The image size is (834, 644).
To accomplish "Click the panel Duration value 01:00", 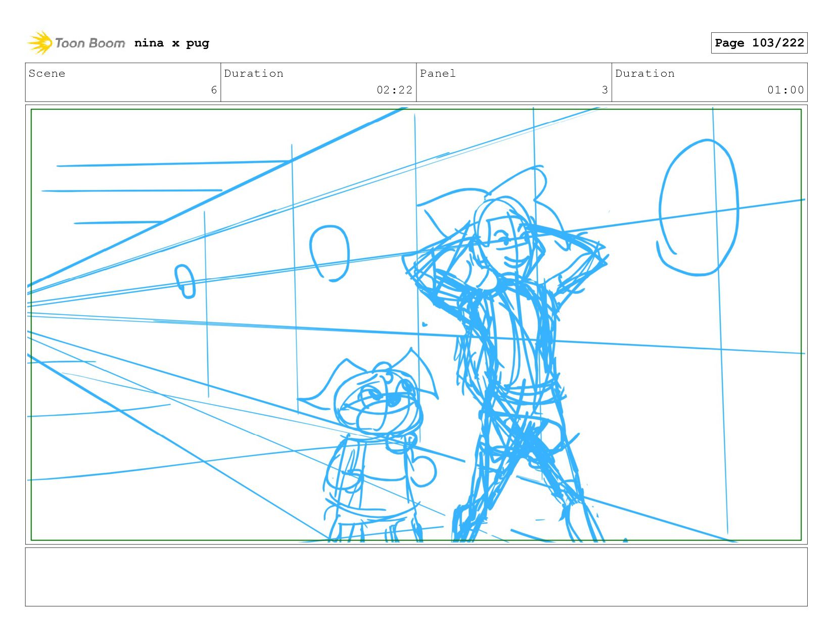I will (785, 90).
